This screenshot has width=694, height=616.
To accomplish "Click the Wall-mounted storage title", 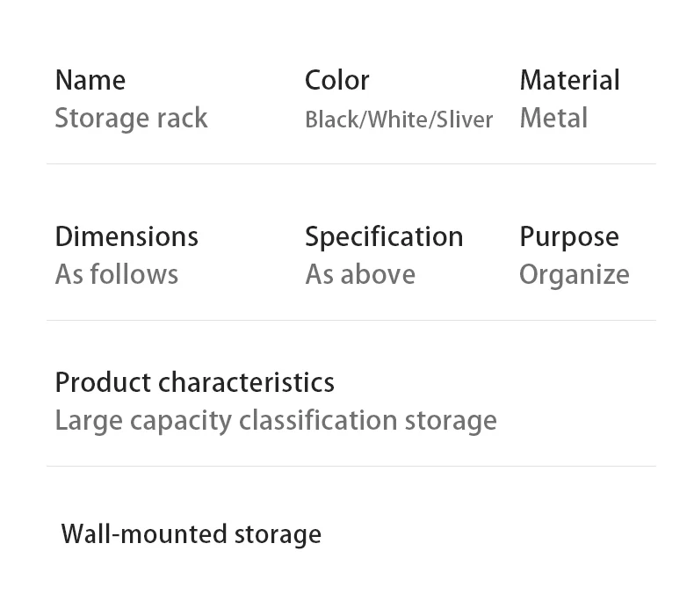I will pos(191,533).
